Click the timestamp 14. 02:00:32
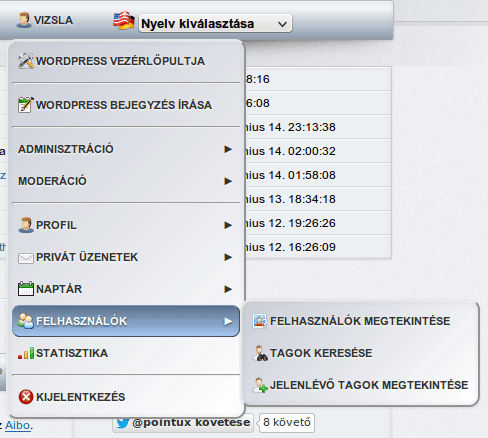This screenshot has width=488, height=438. pyautogui.click(x=302, y=151)
